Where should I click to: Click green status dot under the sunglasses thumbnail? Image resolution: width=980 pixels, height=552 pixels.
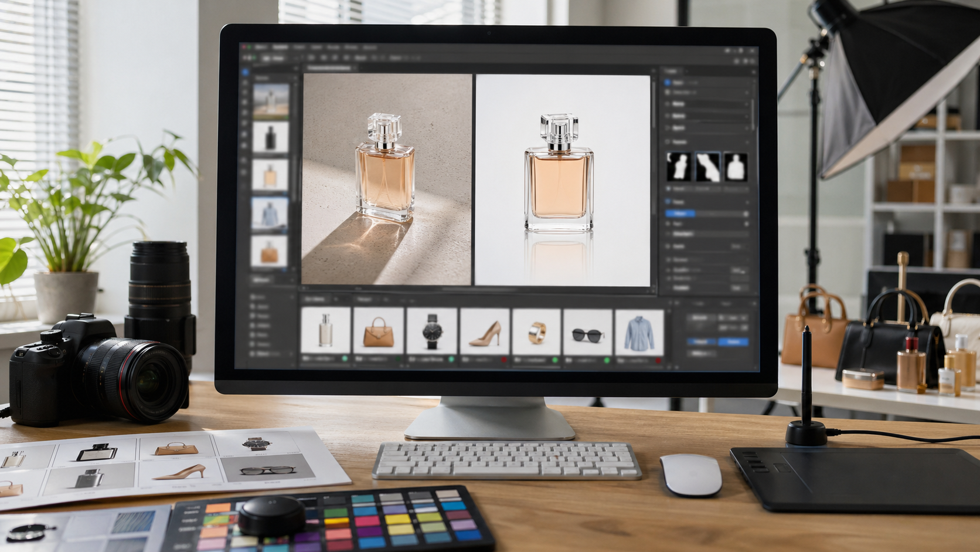point(607,360)
